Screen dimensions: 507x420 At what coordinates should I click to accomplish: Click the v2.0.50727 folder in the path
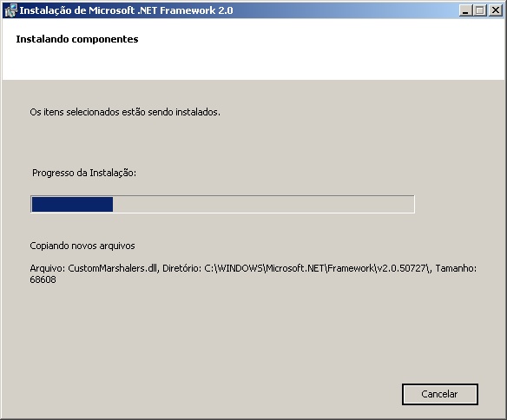tap(401, 268)
